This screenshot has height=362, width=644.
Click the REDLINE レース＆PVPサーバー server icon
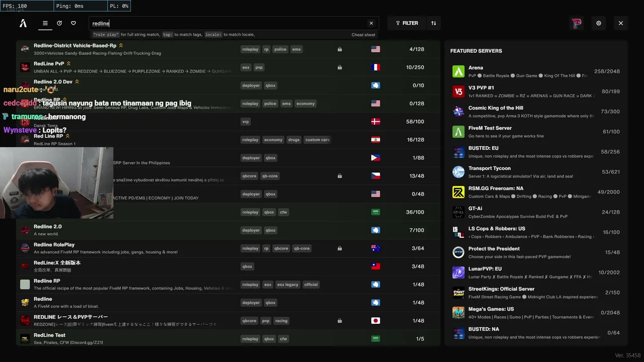click(x=25, y=321)
